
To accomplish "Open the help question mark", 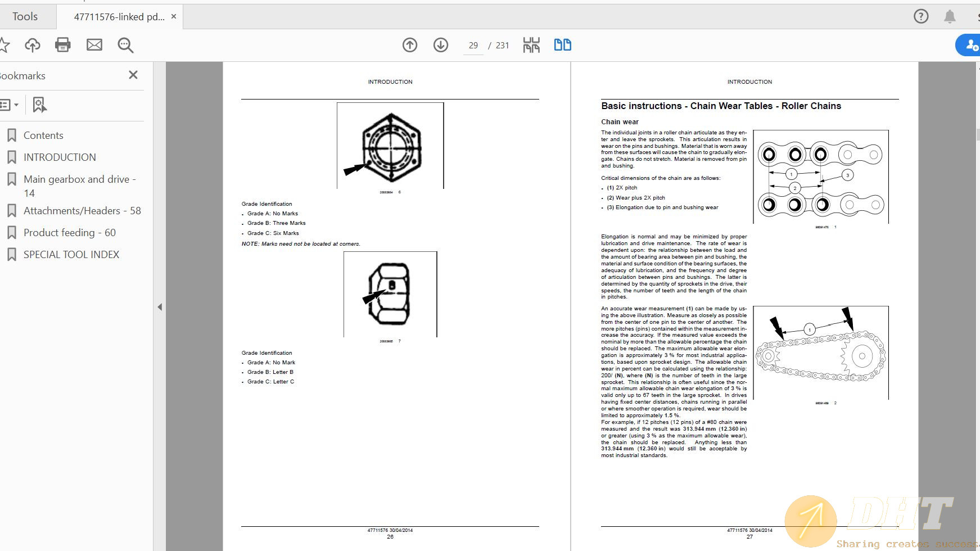I will (x=921, y=16).
